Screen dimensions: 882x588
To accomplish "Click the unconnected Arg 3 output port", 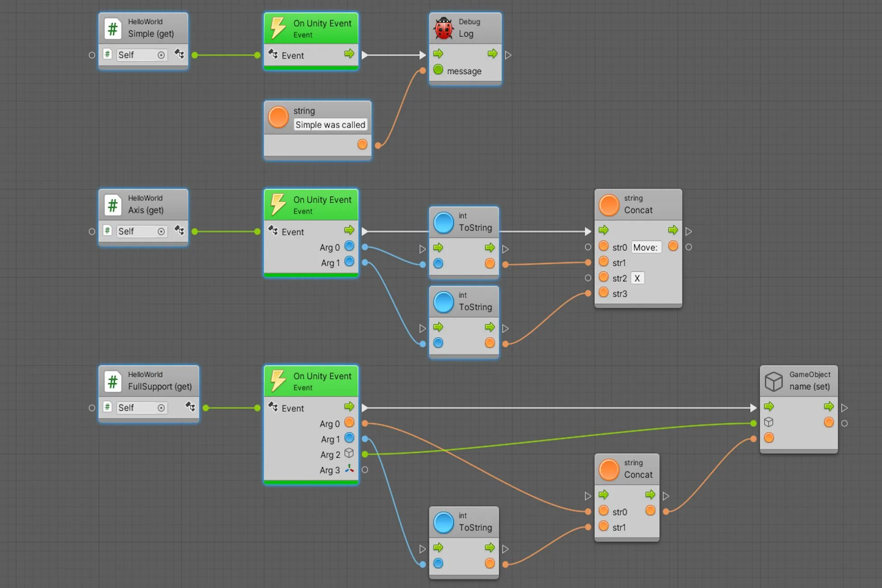I will (x=365, y=470).
